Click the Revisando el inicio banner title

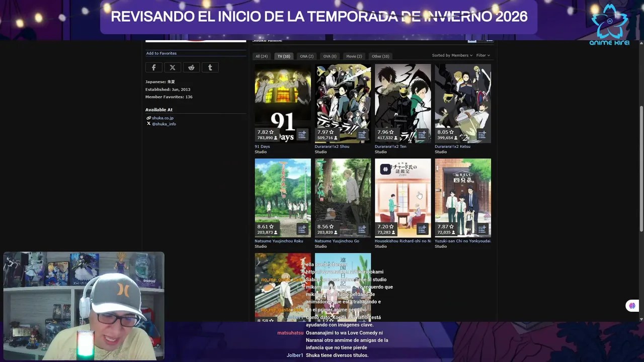319,17
